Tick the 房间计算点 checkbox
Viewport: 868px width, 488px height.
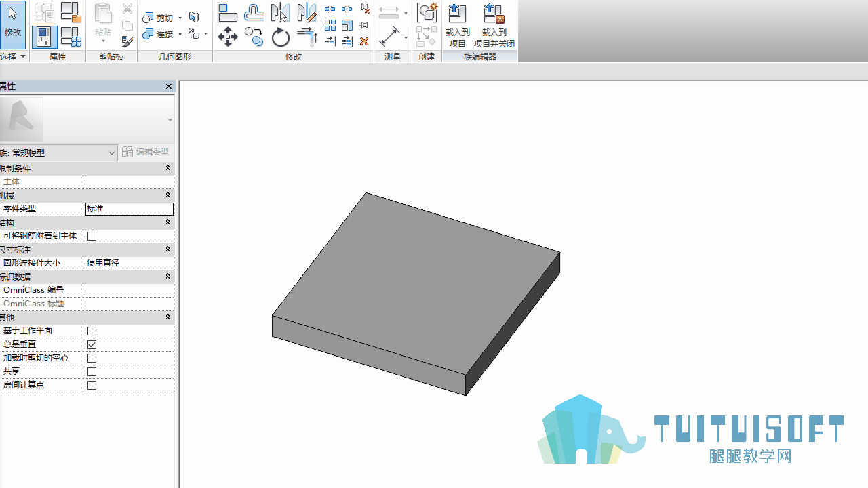point(92,385)
